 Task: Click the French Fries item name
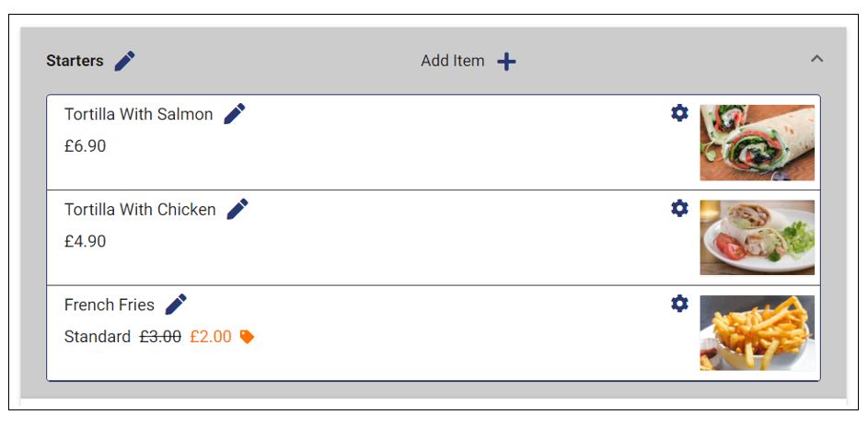coord(109,305)
